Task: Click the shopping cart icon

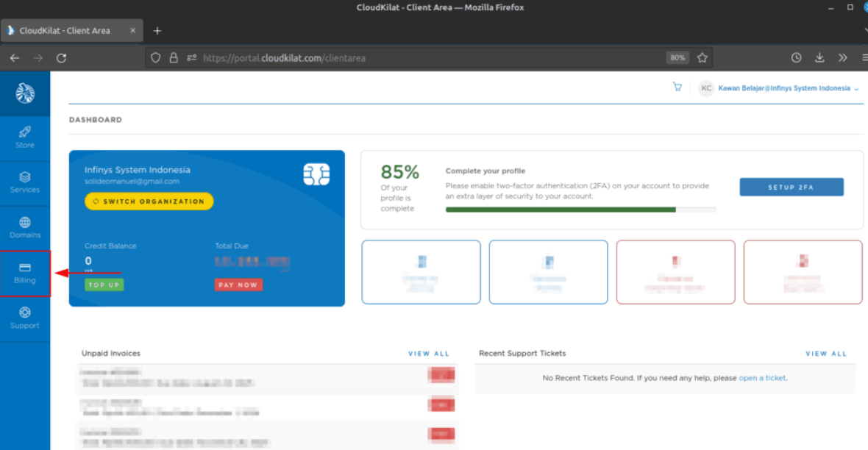Action: (677, 87)
